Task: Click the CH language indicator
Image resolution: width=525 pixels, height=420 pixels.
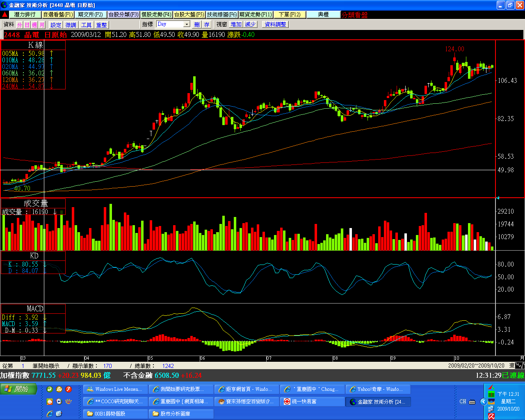Action: coord(463,402)
